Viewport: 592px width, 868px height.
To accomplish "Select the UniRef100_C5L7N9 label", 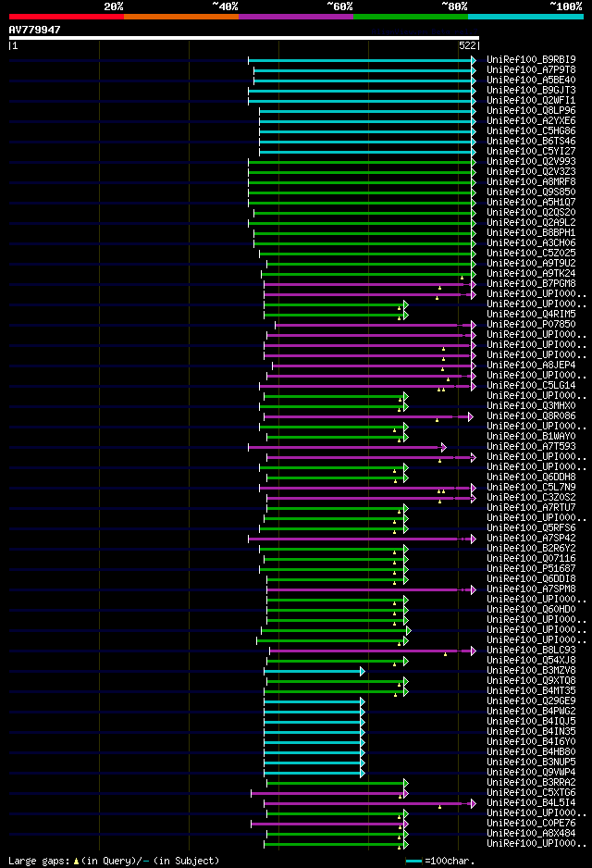I will [x=531, y=488].
